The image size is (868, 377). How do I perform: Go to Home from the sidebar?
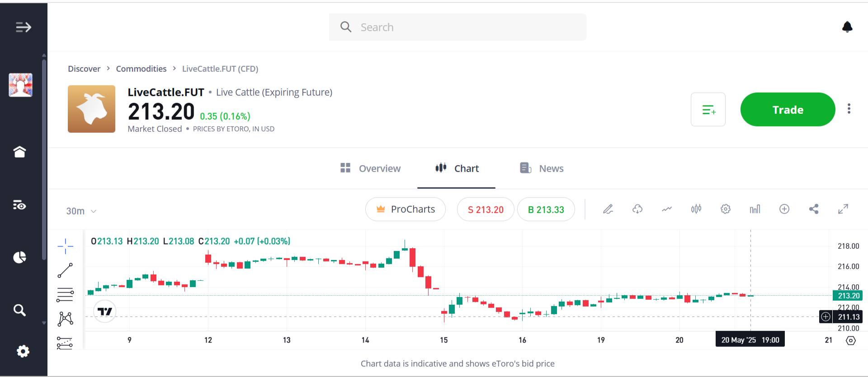tap(19, 152)
